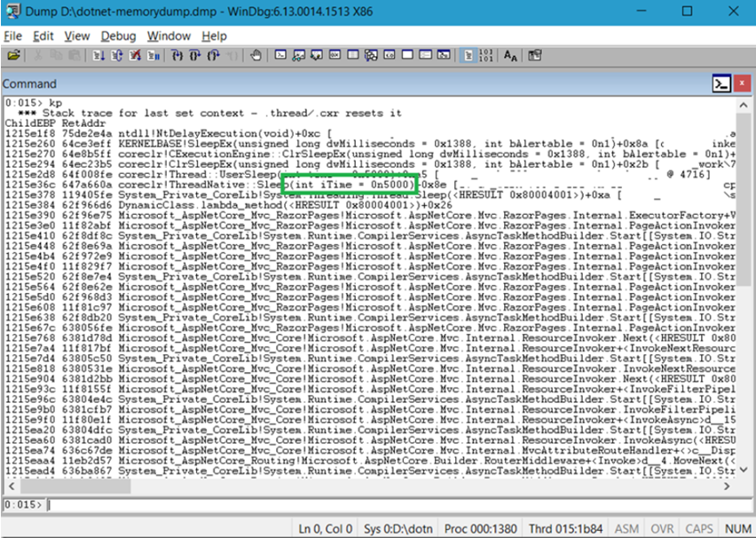Image resolution: width=756 pixels, height=538 pixels.
Task: Maximize the WinDbg window
Action: click(x=687, y=12)
